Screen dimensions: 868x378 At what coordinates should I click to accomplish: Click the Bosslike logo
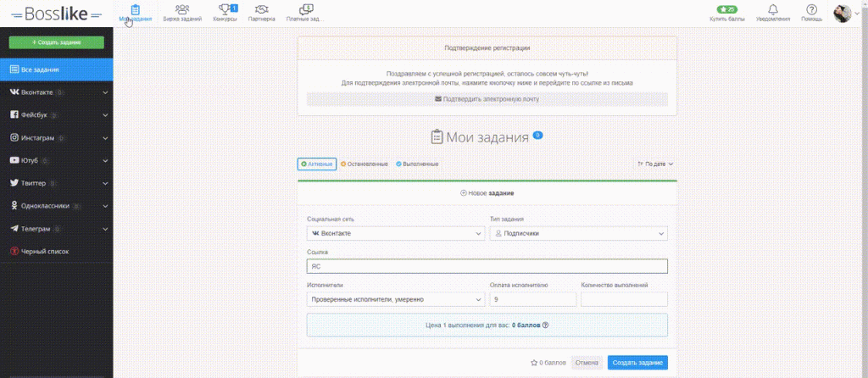(x=56, y=14)
